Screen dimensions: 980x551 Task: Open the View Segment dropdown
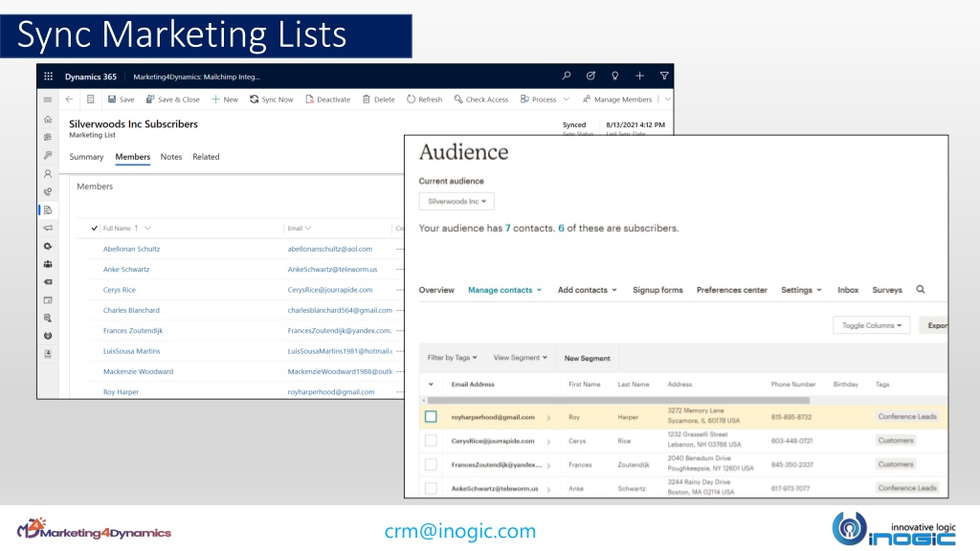click(520, 358)
